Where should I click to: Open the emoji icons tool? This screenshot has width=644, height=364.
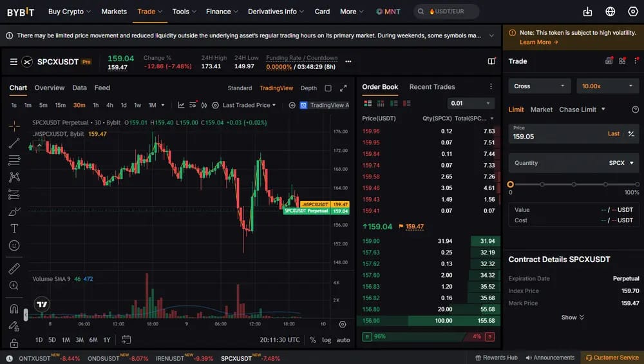pos(14,245)
